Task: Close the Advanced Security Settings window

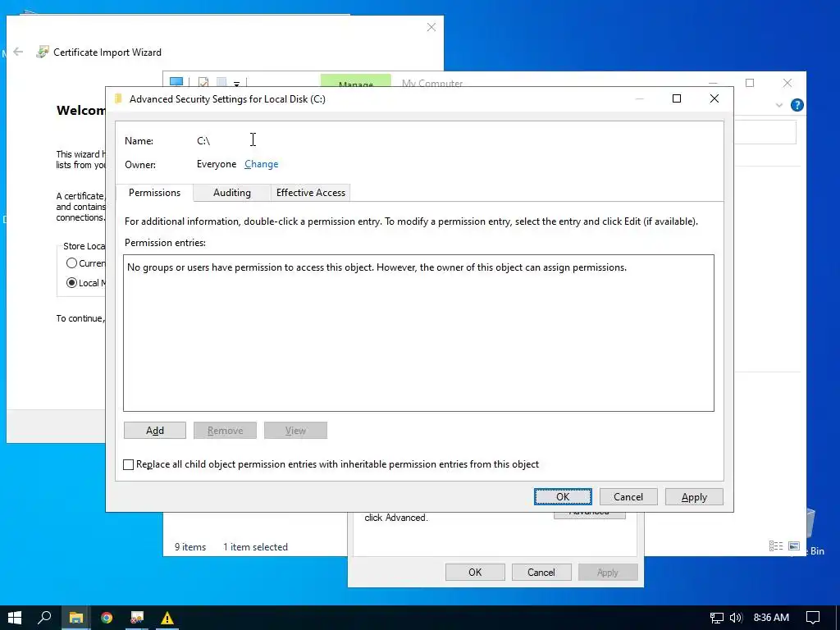Action: pos(714,98)
